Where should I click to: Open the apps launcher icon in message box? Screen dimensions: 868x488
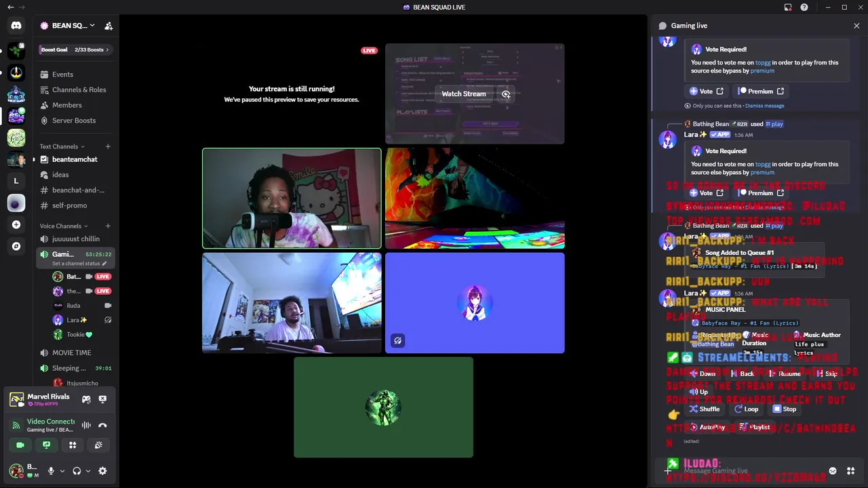click(850, 471)
